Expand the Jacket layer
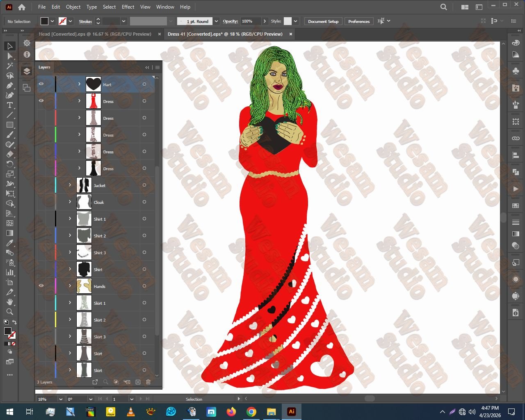Image resolution: width=525 pixels, height=420 pixels. coord(70,185)
